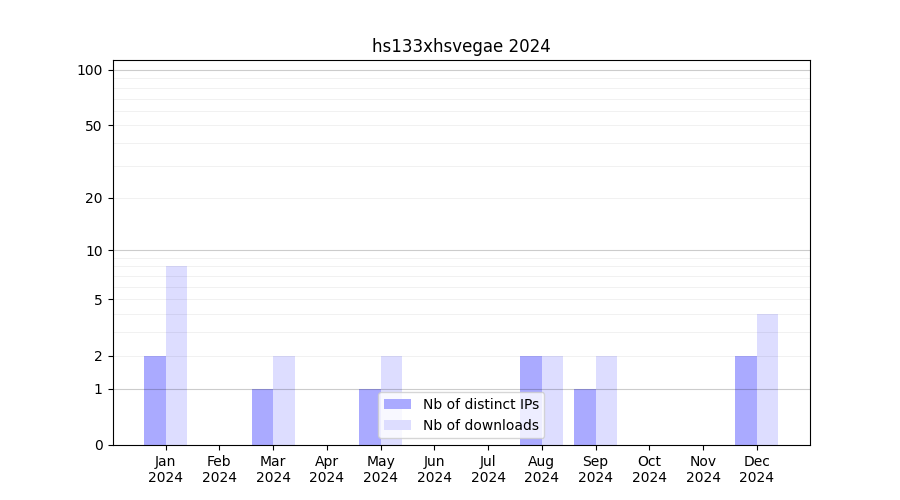Select the 'Nb of downloads' legend label
900x500 pixels.
pos(480,425)
